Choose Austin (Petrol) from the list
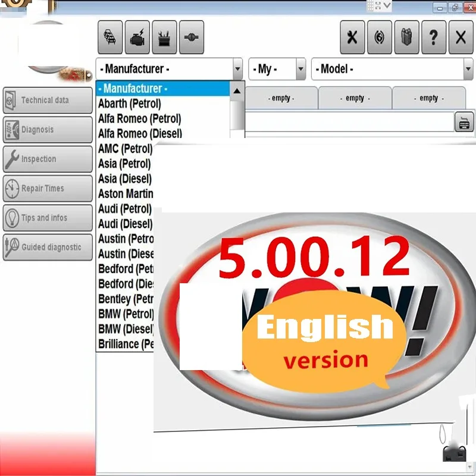Viewport: 476px width, 476px height. [x=126, y=239]
